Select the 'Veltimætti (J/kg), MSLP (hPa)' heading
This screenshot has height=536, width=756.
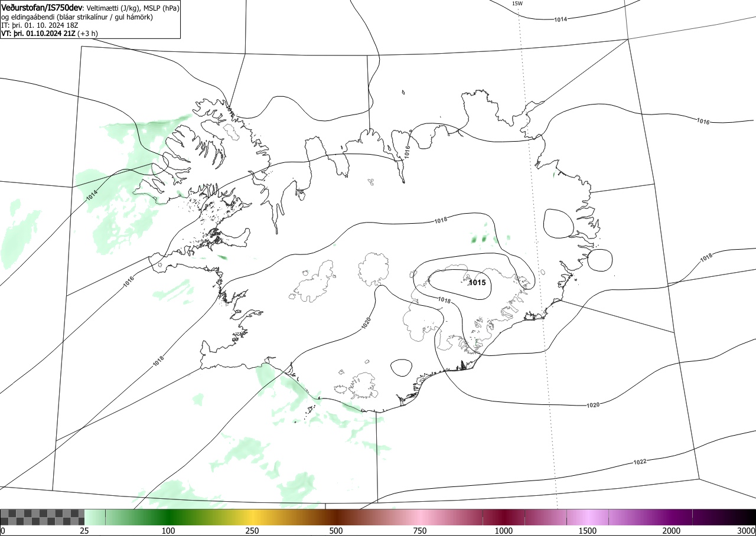coord(132,8)
